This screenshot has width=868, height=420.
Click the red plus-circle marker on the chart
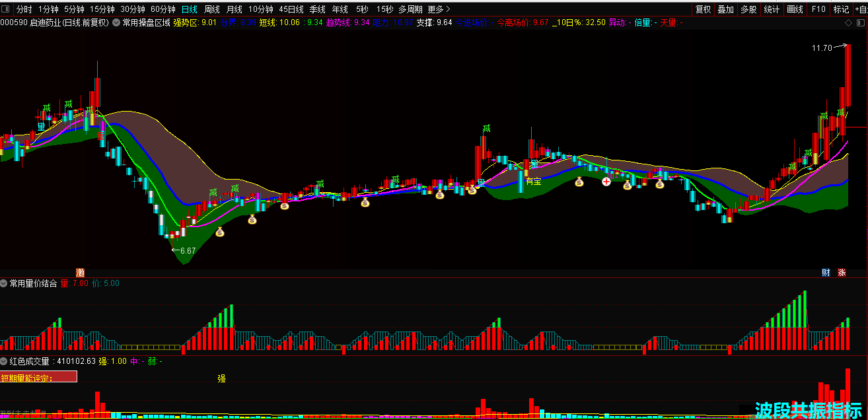point(606,182)
